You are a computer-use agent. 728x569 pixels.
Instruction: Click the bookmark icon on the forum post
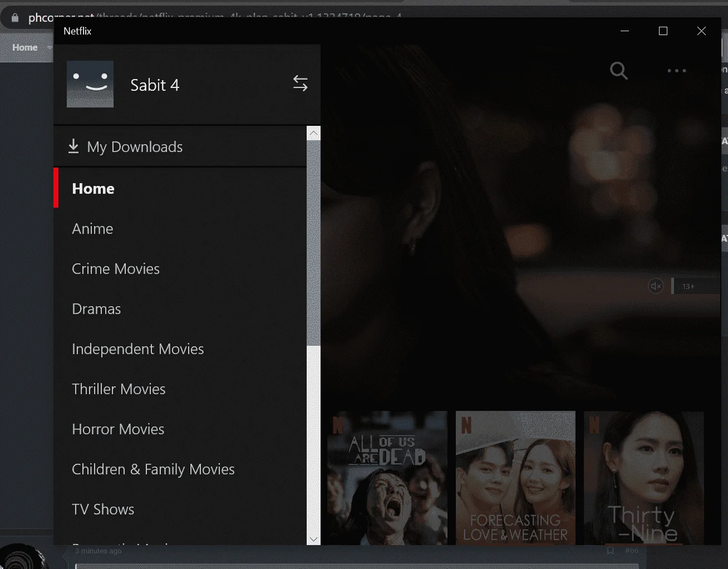click(x=611, y=551)
